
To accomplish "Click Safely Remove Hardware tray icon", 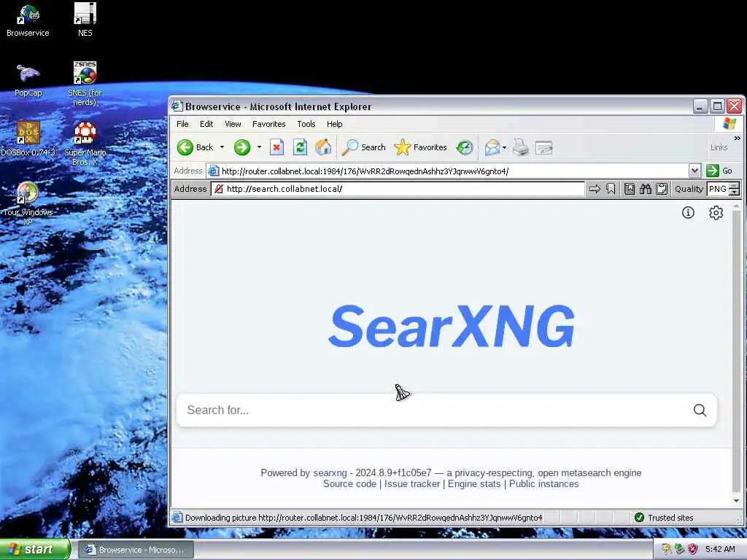I will tap(679, 549).
